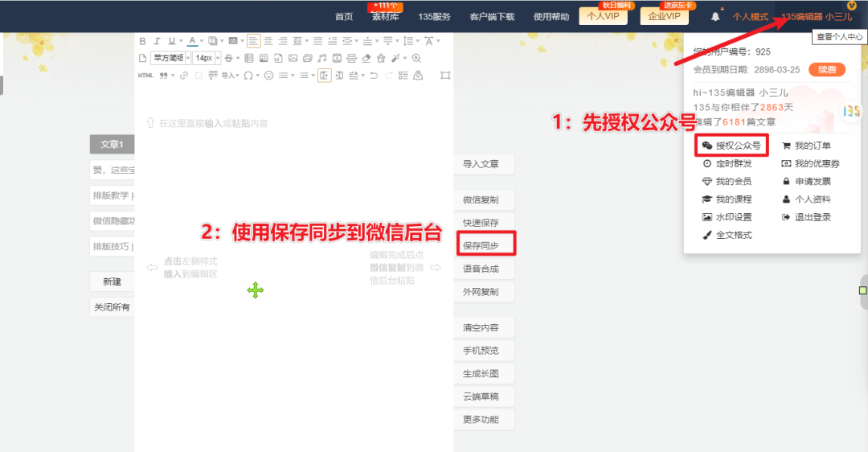
Task: Toggle underline formatting
Action: 172,41
